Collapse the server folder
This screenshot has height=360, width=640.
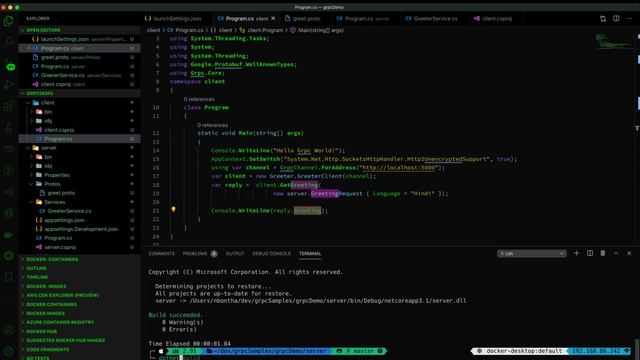(x=80, y=148)
